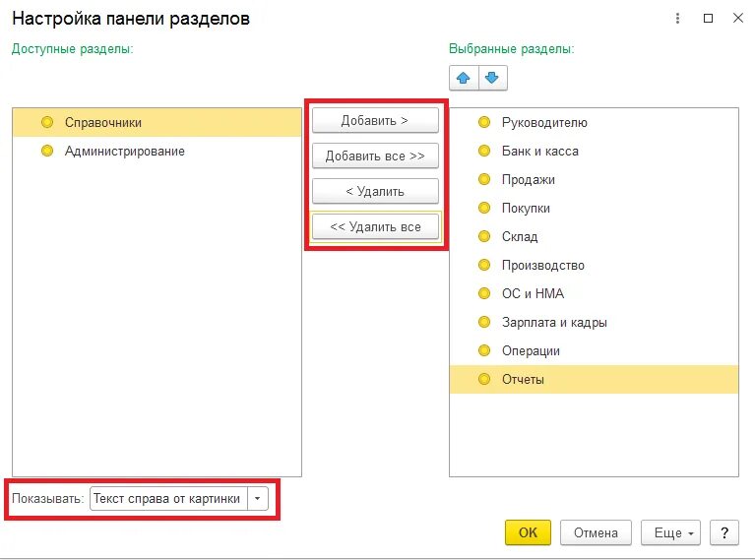Cancel with the Отмена button
Viewport: 755px width, 560px height.
tap(596, 532)
